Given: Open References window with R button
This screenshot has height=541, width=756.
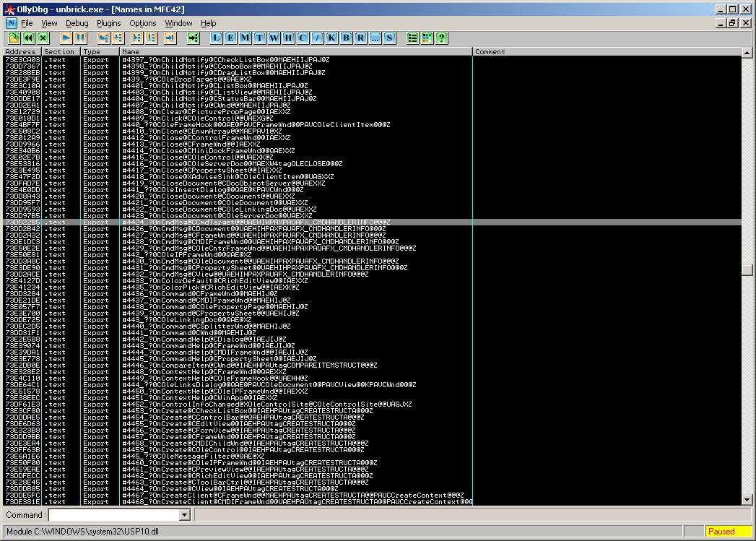Looking at the screenshot, I should [x=360, y=38].
